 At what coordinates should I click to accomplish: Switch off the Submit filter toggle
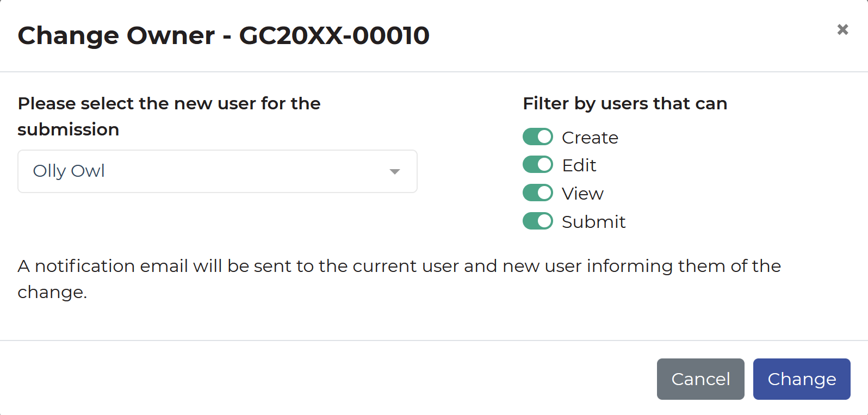click(537, 221)
